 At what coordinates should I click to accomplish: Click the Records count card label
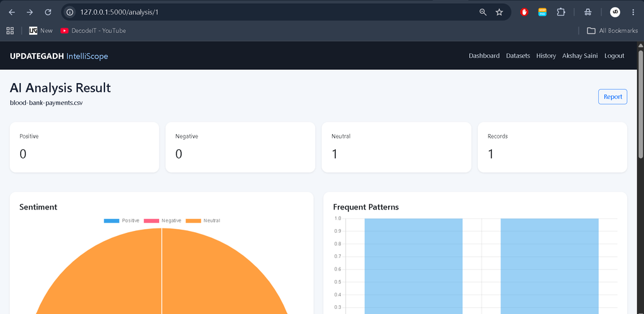(x=498, y=137)
